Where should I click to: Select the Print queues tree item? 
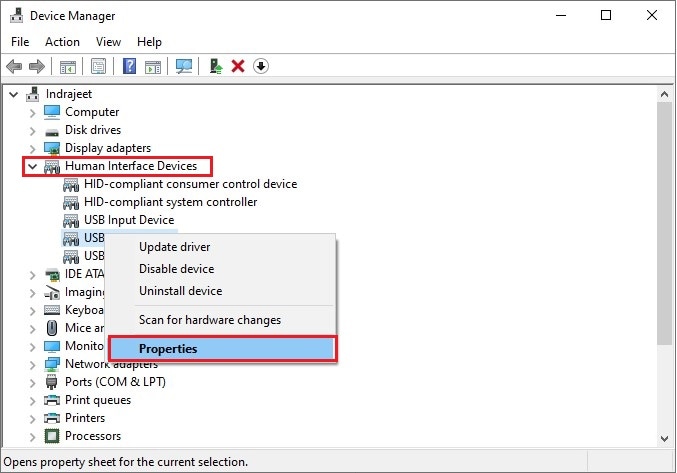(98, 400)
